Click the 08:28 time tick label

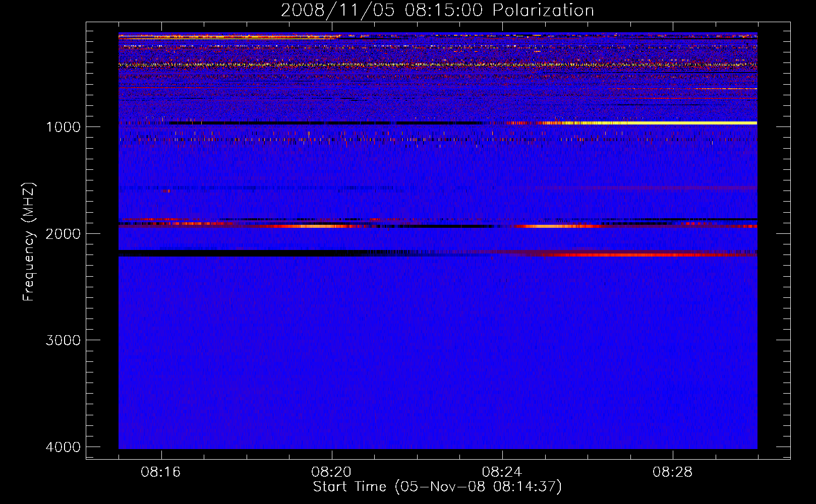pos(672,472)
